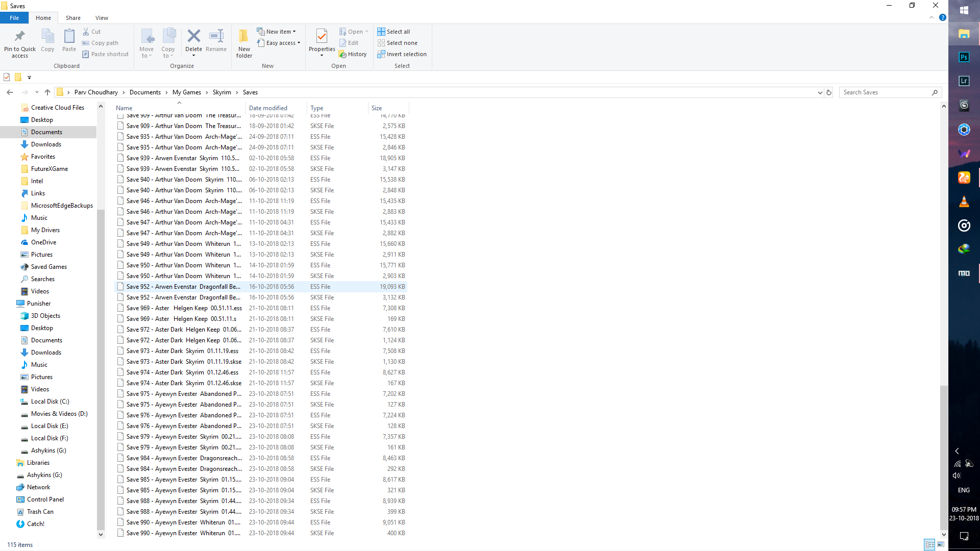The width and height of the screenshot is (980, 551).
Task: Sort by the Type column header
Action: click(337, 108)
